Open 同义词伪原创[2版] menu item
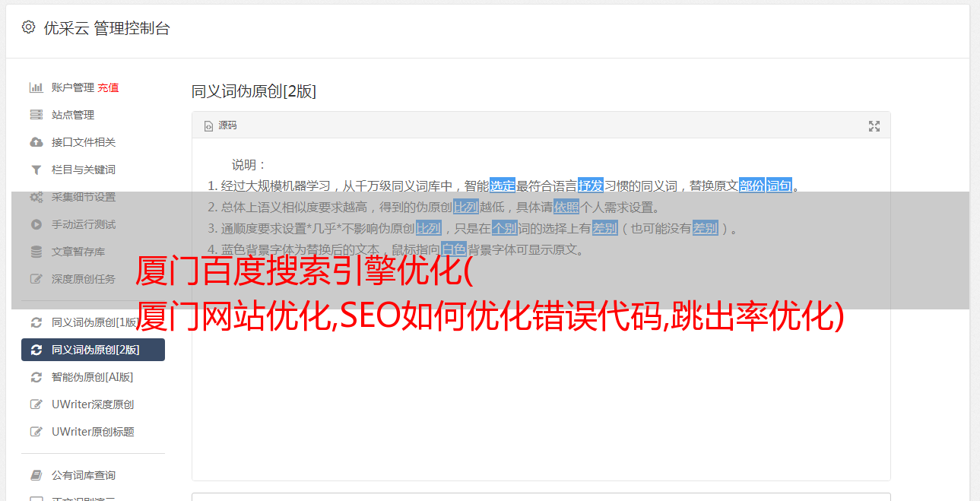 [93, 350]
